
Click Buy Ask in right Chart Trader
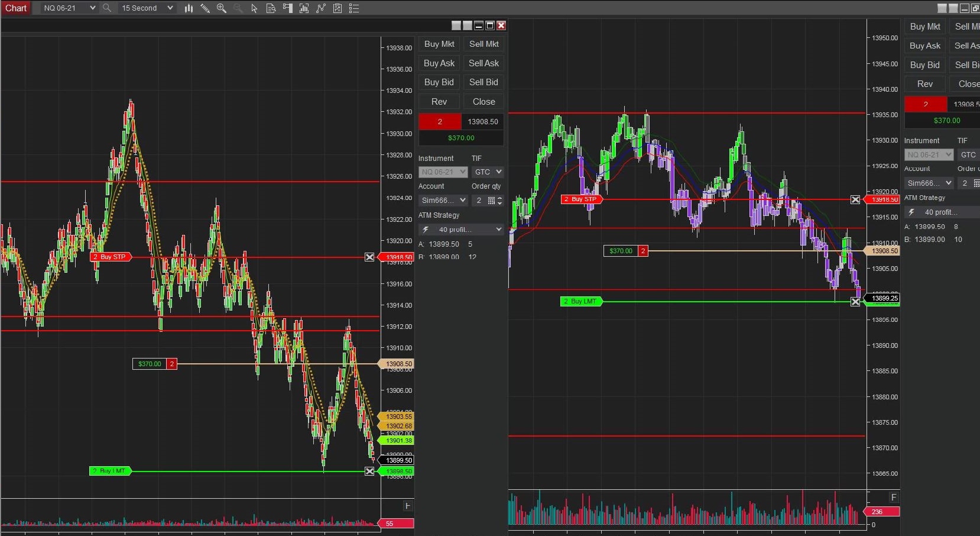tap(925, 46)
